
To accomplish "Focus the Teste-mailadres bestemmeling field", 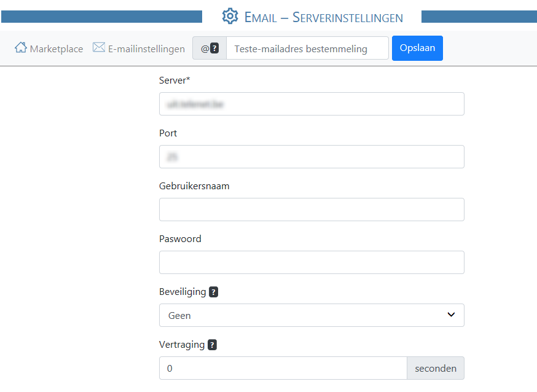I will click(307, 49).
